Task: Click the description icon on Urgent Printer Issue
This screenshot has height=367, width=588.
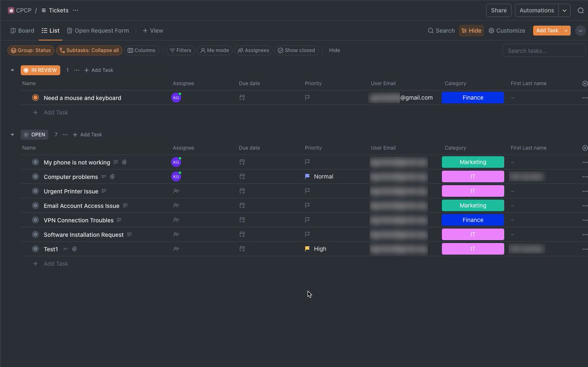Action: (x=104, y=191)
